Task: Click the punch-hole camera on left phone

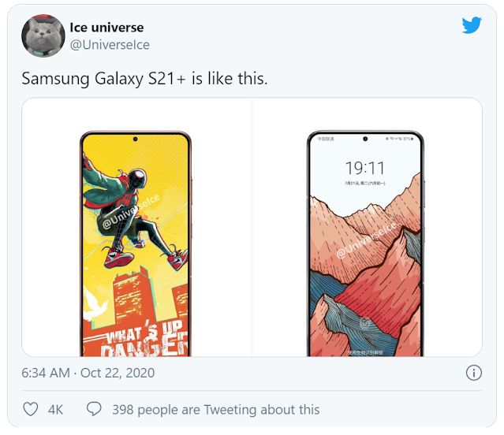Action: pyautogui.click(x=136, y=139)
